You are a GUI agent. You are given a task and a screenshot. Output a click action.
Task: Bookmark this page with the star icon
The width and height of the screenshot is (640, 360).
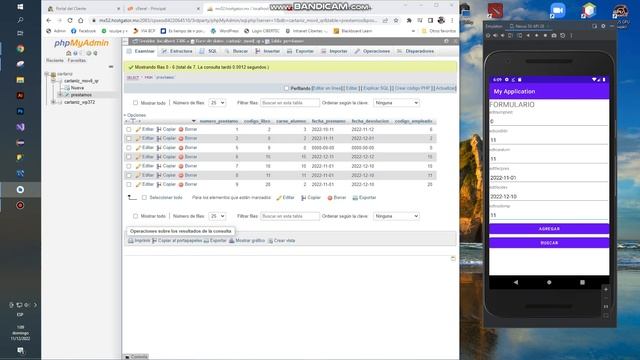(396, 20)
